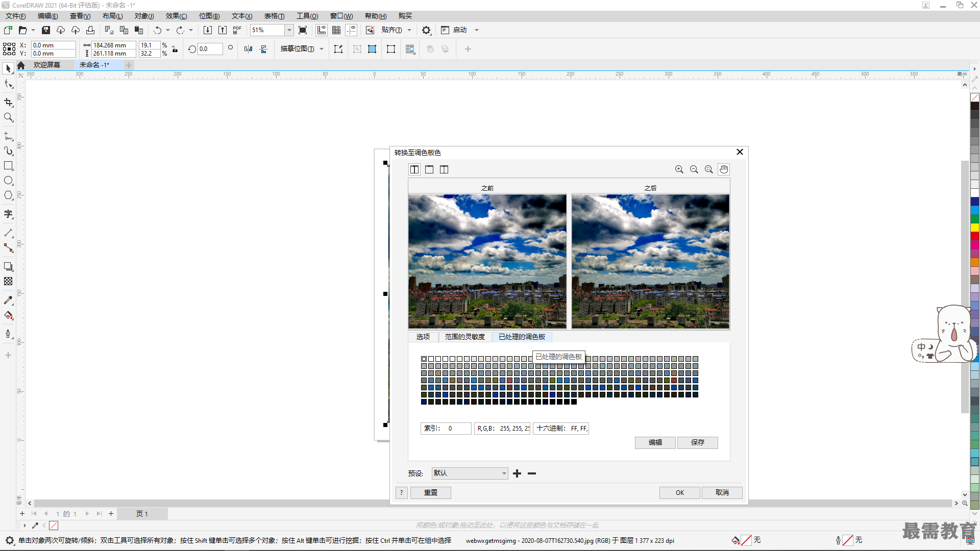The width and height of the screenshot is (980, 551).
Task: Click OK in the palette dialog
Action: [680, 492]
